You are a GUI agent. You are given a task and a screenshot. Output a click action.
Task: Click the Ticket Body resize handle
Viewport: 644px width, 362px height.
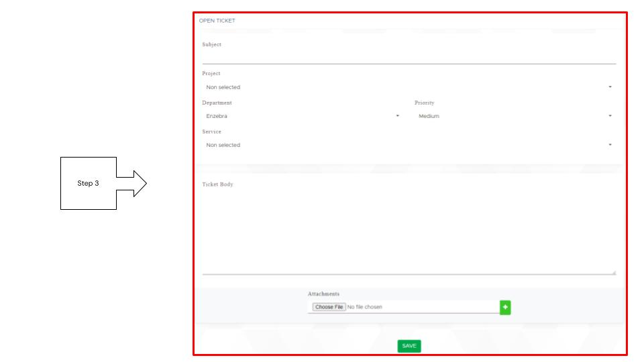[613, 272]
